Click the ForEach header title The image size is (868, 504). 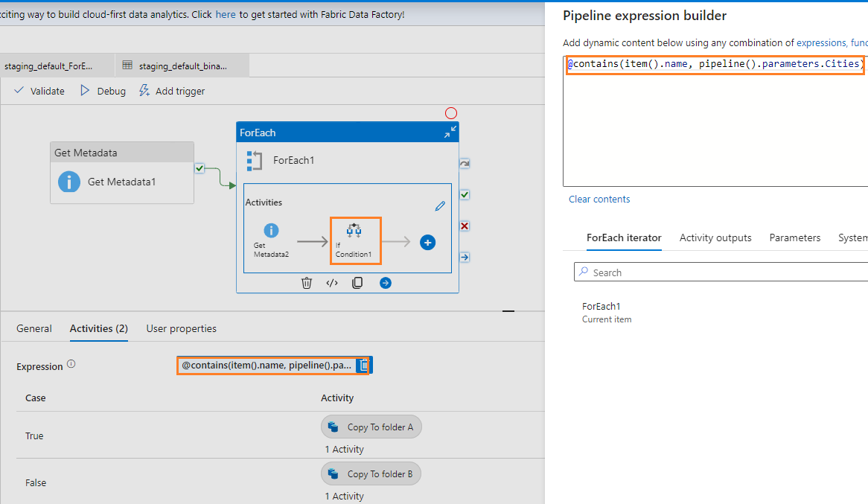[x=258, y=133]
